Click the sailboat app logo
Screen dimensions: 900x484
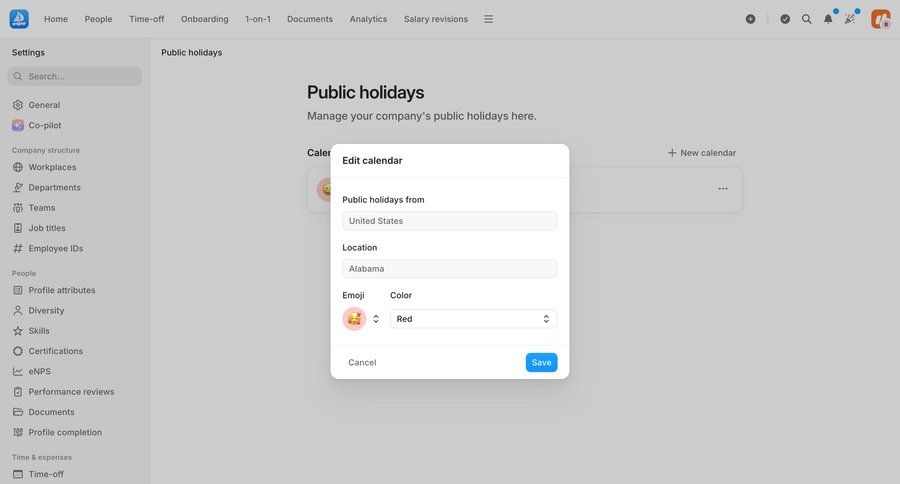point(20,19)
